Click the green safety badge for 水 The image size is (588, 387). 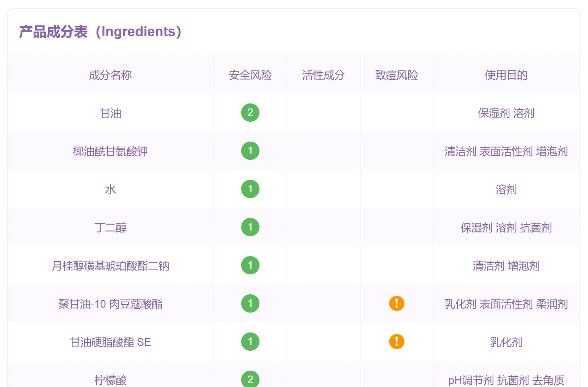[x=250, y=189]
